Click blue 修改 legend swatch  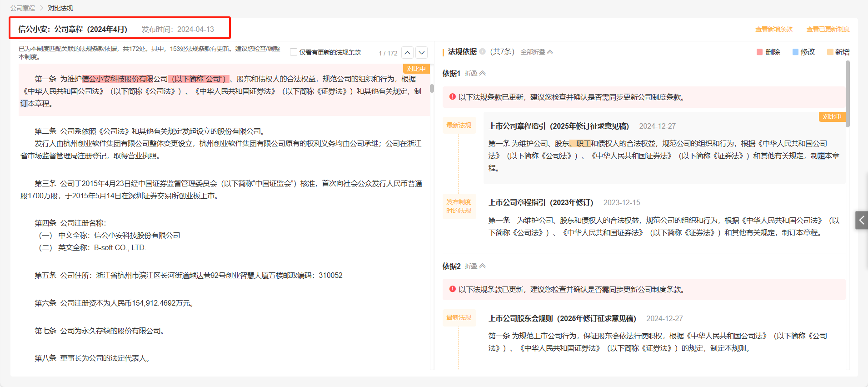pos(795,52)
